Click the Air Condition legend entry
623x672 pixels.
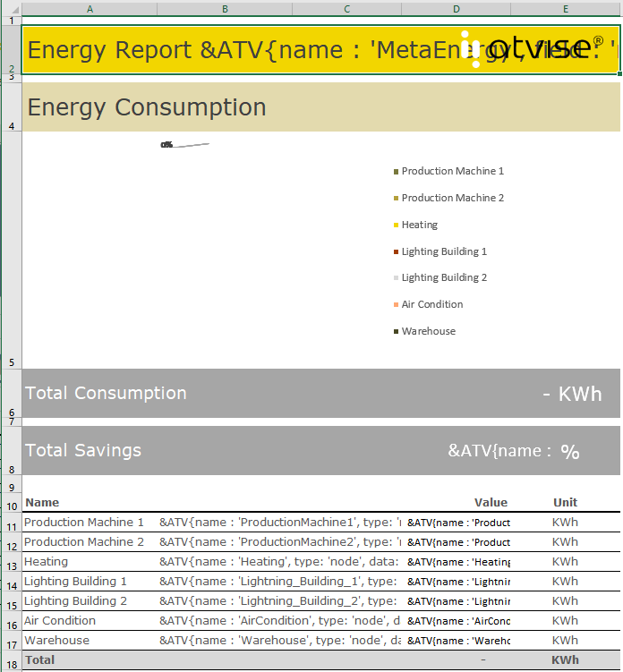[x=431, y=305]
